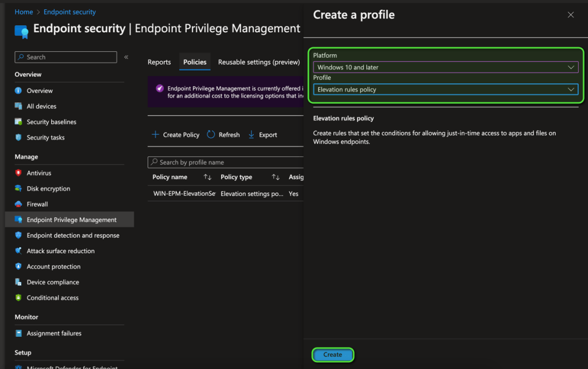Switch to the Reports tab
Viewport: 588px width, 369px height.
pyautogui.click(x=159, y=62)
